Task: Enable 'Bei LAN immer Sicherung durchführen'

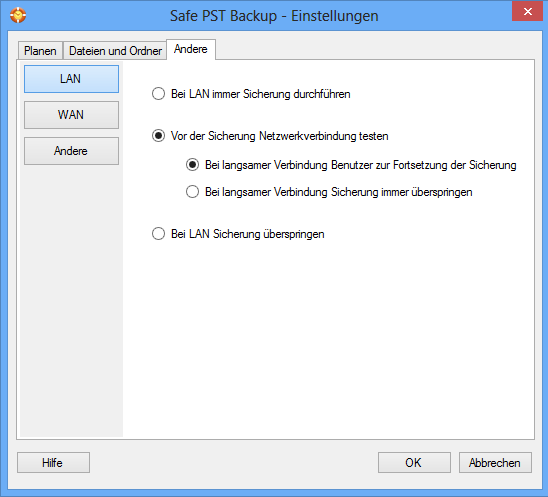Action: 158,94
